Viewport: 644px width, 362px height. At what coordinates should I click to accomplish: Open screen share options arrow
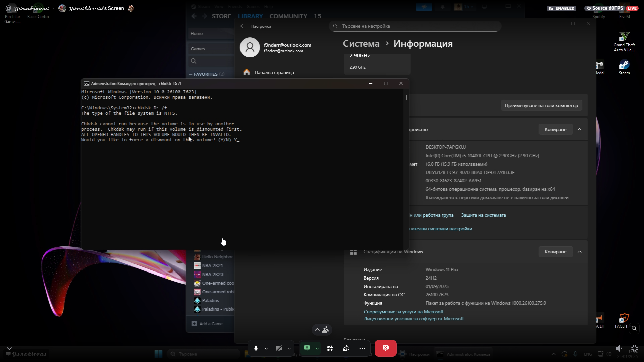pyautogui.click(x=317, y=348)
